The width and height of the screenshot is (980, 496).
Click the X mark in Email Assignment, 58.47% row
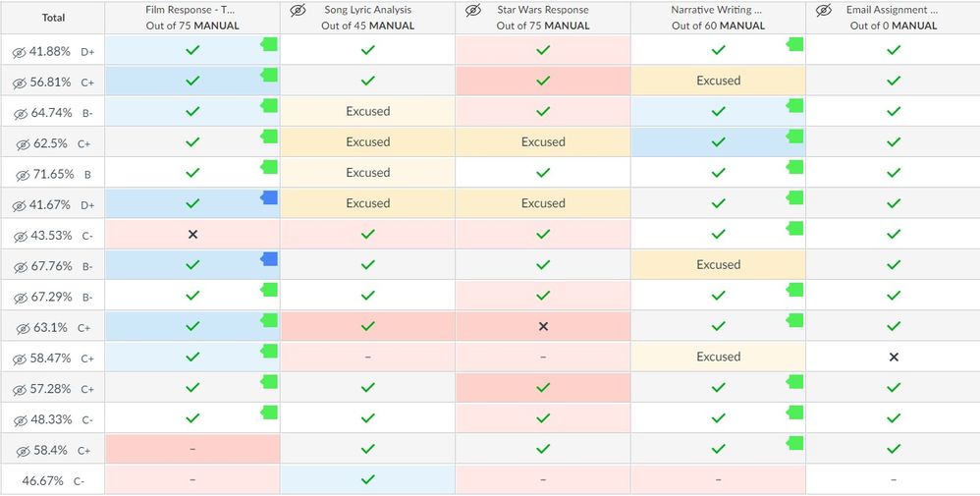click(x=893, y=358)
